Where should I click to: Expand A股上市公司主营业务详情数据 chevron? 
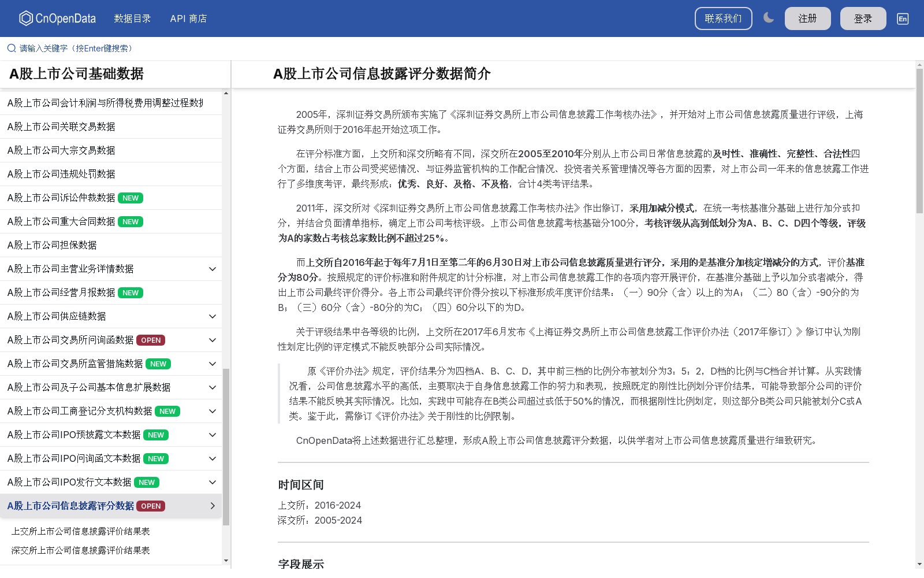click(213, 269)
